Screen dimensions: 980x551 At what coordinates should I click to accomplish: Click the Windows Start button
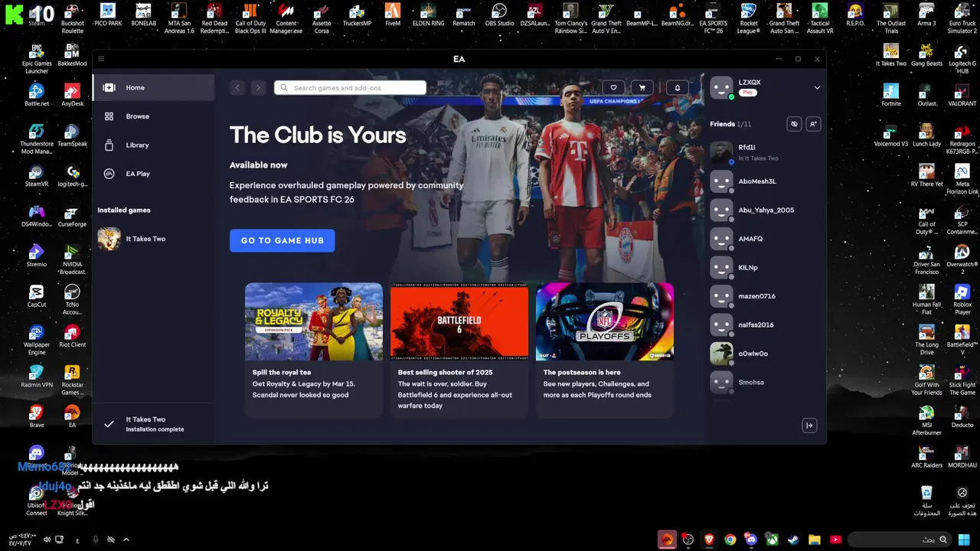[x=964, y=540]
